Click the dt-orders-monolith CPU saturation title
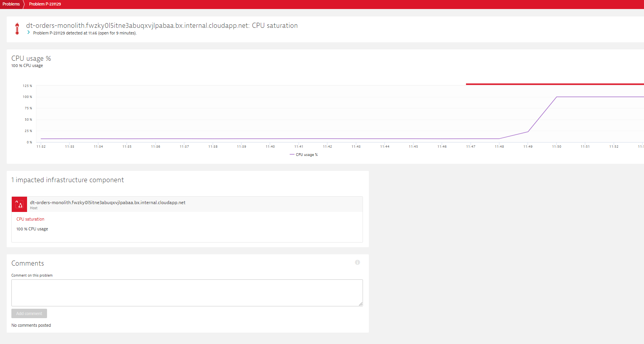 (x=161, y=25)
